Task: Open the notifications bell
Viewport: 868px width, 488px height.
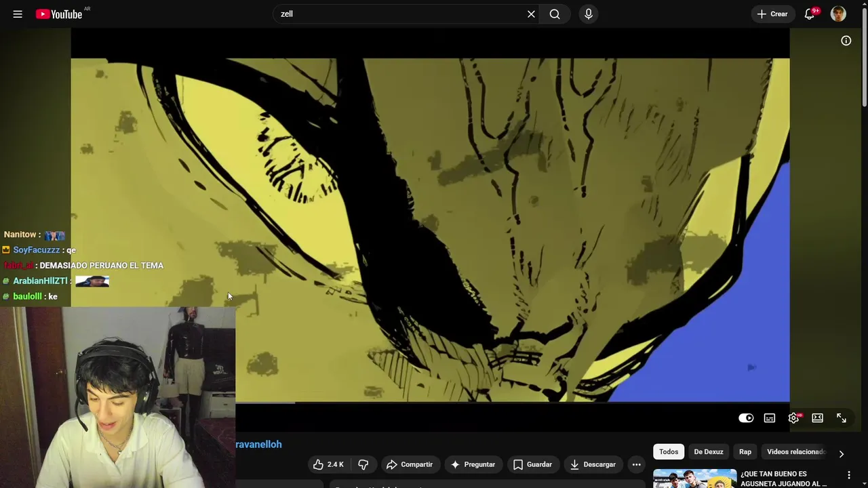Action: (810, 14)
